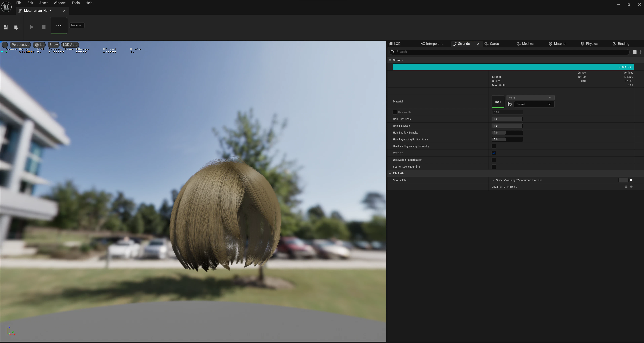Viewport: 644px width, 343px height.
Task: Click the Play simulation button
Action: click(31, 27)
